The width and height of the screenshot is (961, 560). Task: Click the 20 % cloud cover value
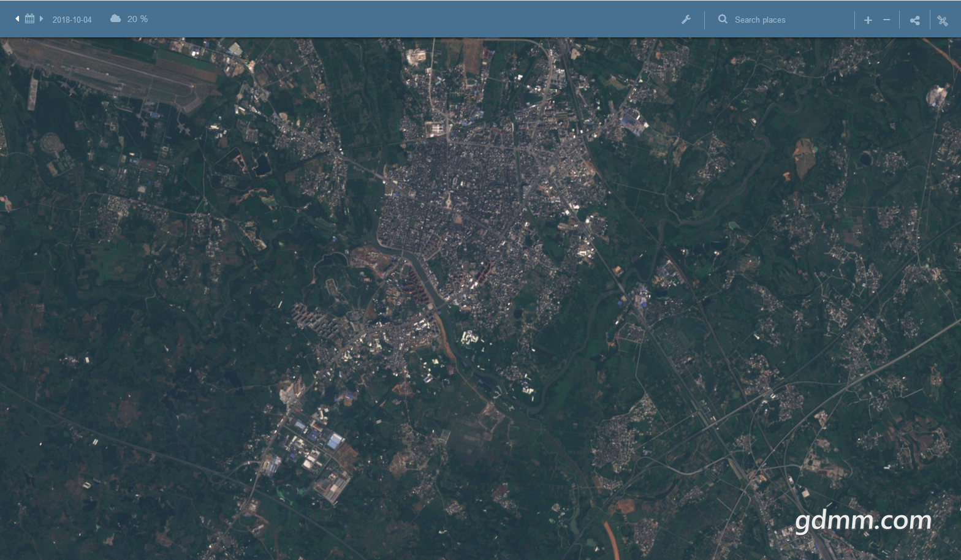click(137, 19)
